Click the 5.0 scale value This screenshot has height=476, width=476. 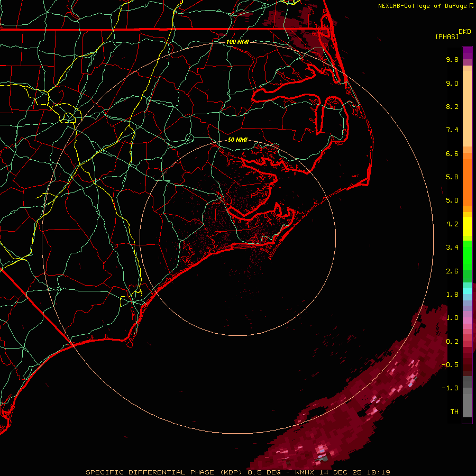click(452, 200)
